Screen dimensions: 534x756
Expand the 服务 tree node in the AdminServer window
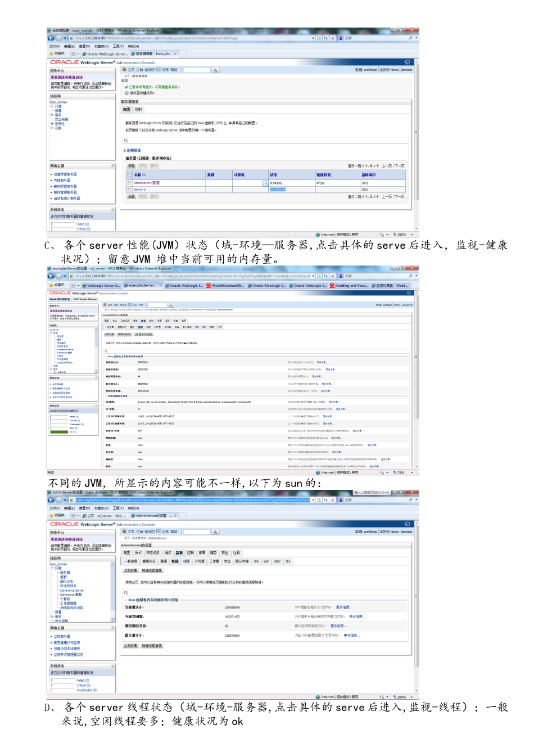click(x=52, y=616)
